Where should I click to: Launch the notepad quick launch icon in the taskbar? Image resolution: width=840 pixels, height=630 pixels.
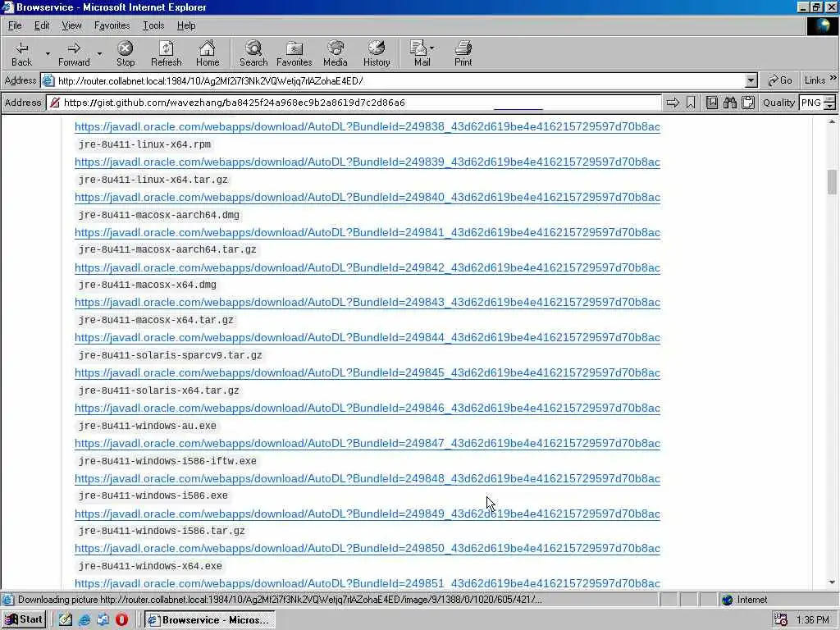click(x=66, y=620)
